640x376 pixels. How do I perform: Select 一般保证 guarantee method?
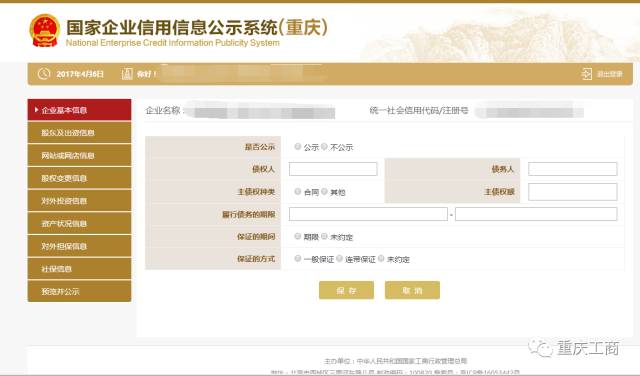298,258
